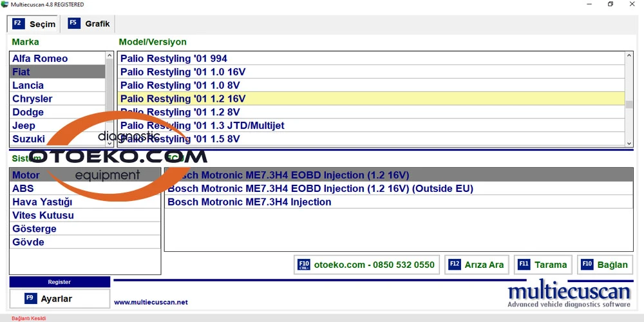This screenshot has width=644, height=322.
Task: Click the F10 icon on Bağlan
Action: (x=587, y=265)
